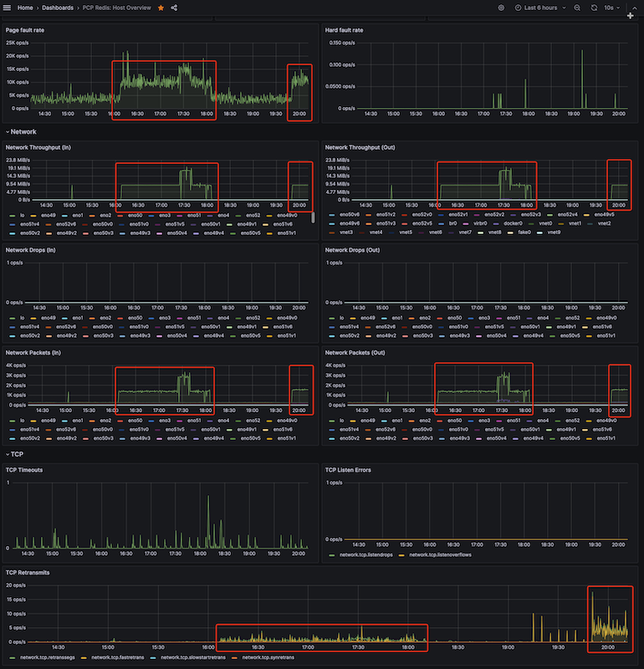This screenshot has width=644, height=669.
Task: Open the TCP Listen Errors panel menu
Action: click(x=348, y=470)
